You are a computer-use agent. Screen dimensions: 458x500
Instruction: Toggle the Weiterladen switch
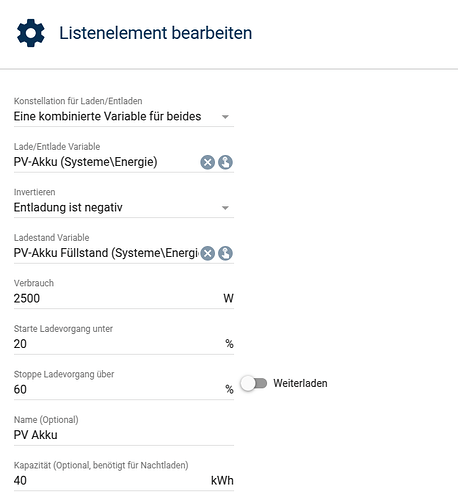[254, 383]
